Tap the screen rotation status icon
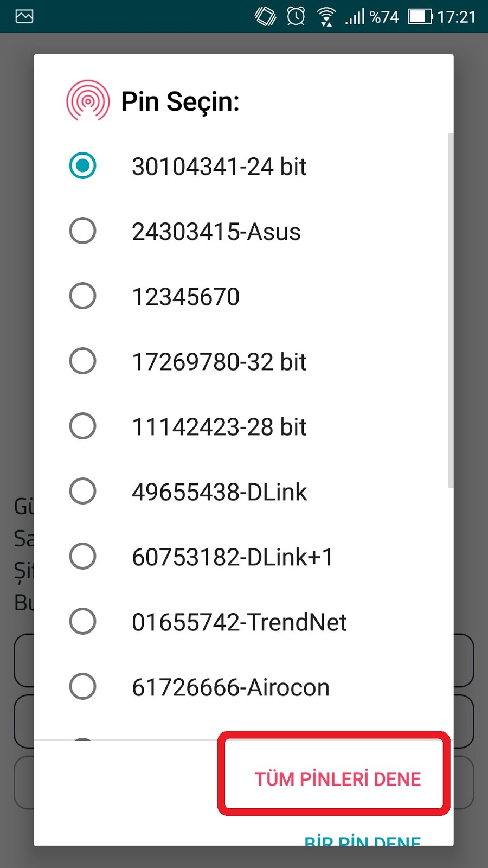 (265, 16)
